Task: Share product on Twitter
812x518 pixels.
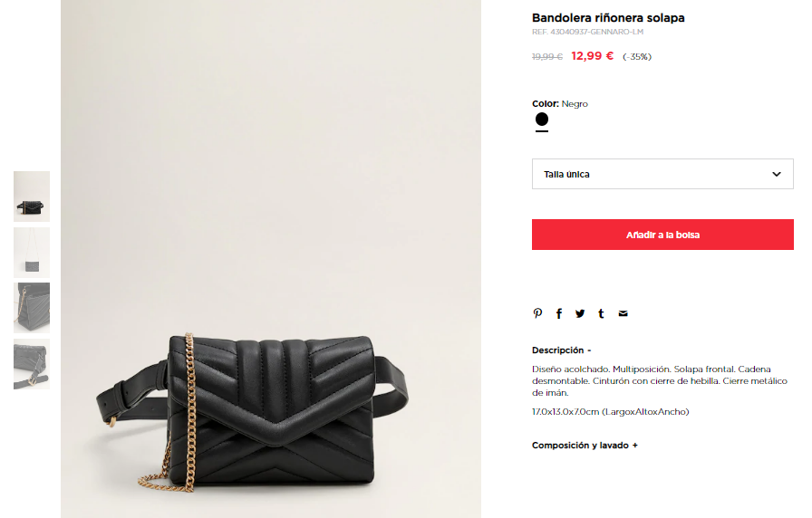Action: (x=580, y=313)
